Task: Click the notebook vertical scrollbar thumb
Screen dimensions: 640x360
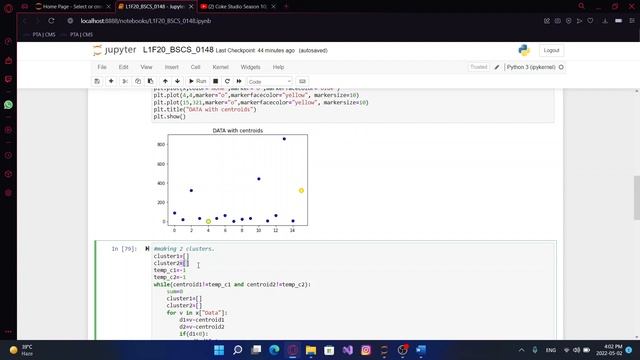Action: pos(637,198)
